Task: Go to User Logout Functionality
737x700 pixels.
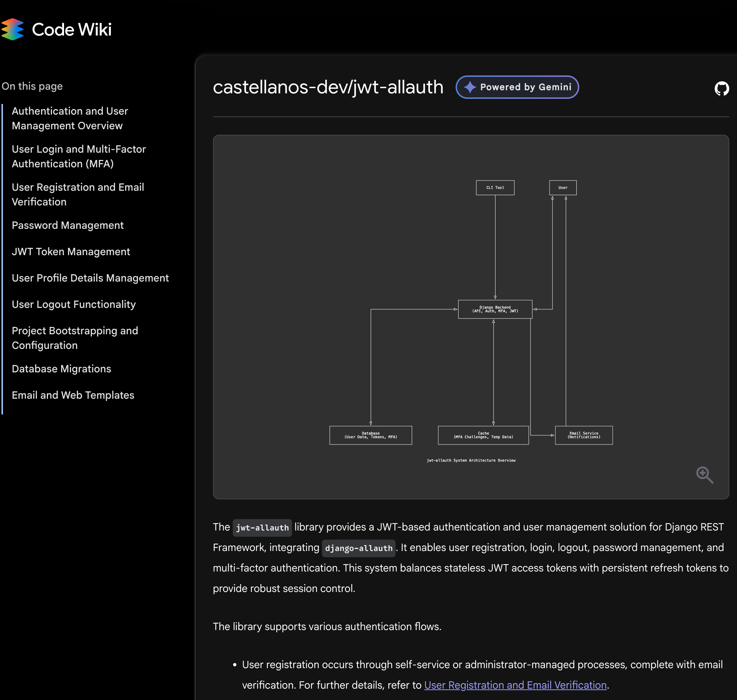Action: coord(74,305)
